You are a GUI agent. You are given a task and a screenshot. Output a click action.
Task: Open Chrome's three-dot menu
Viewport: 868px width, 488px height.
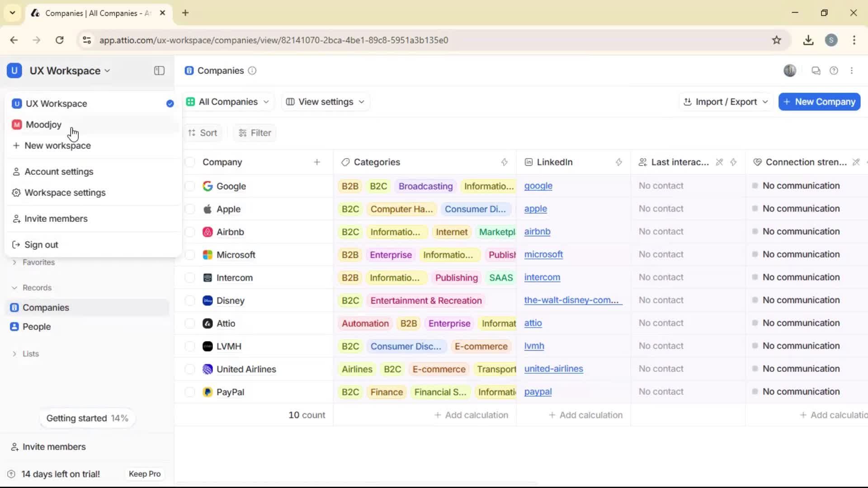coord(854,40)
